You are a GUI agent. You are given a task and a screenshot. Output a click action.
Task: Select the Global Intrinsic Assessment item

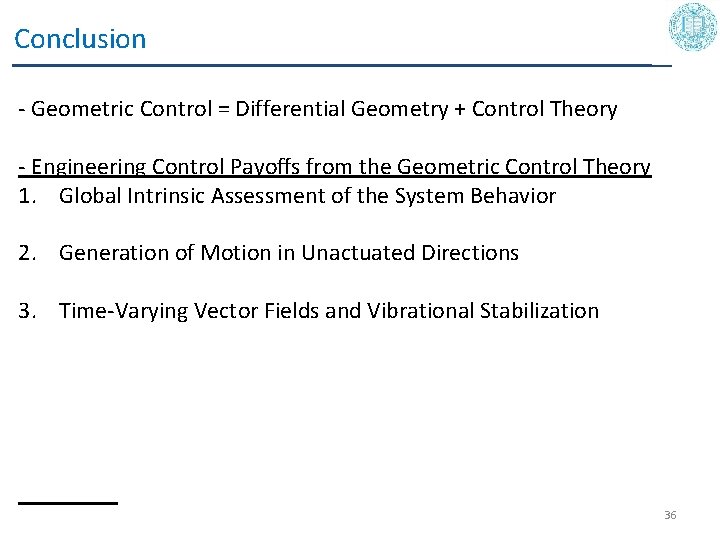306,195
